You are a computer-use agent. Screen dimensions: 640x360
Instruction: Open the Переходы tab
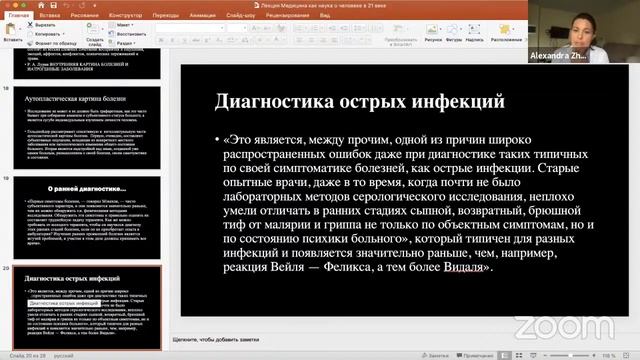[165, 15]
